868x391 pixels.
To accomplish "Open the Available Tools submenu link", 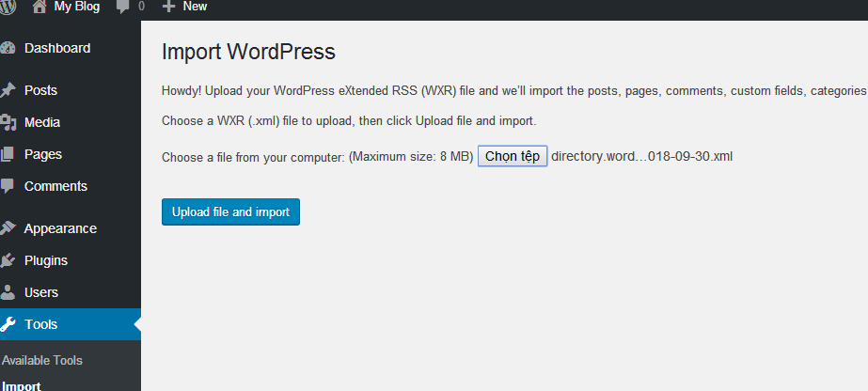I will click(42, 360).
